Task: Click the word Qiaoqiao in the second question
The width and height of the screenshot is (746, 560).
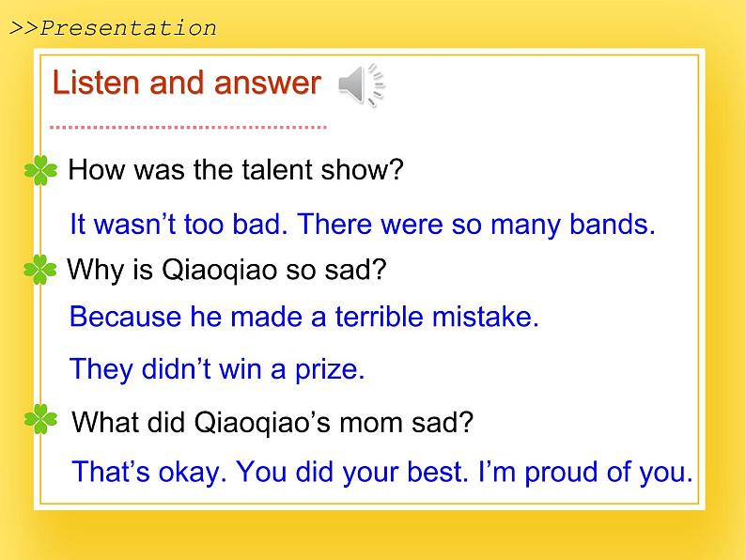Action: 219,271
